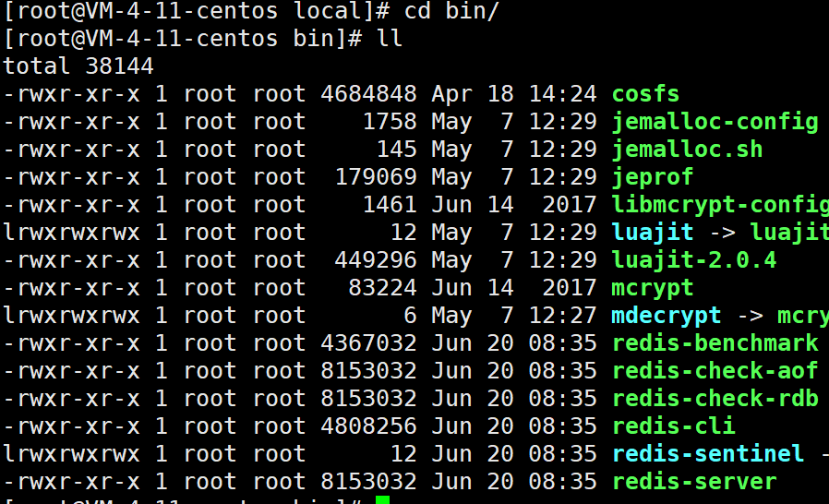Click the green terminal cursor block

pos(383,499)
